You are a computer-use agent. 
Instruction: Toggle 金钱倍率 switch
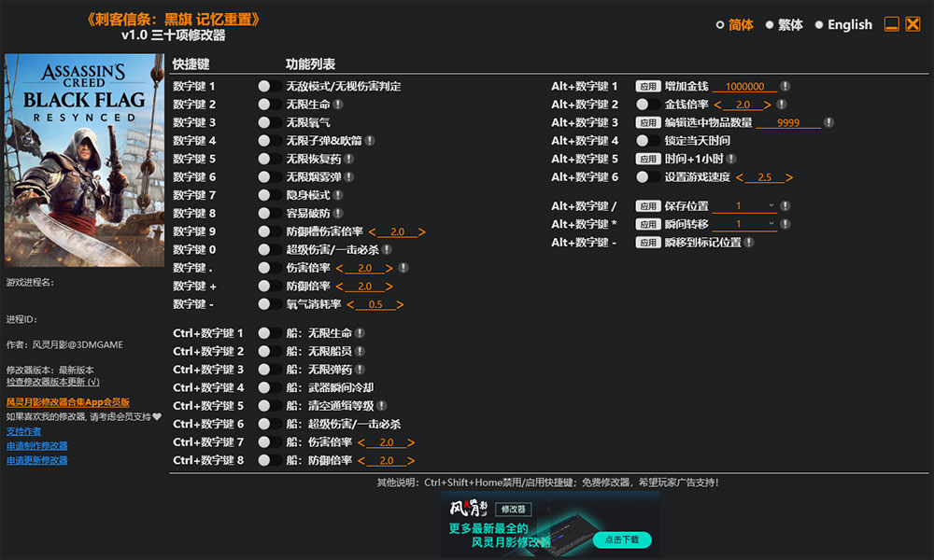pyautogui.click(x=647, y=105)
